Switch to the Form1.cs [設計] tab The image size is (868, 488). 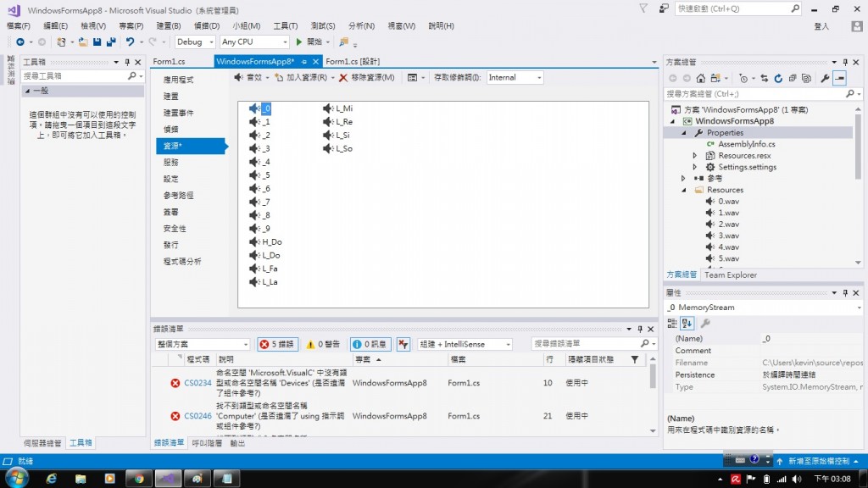(353, 61)
